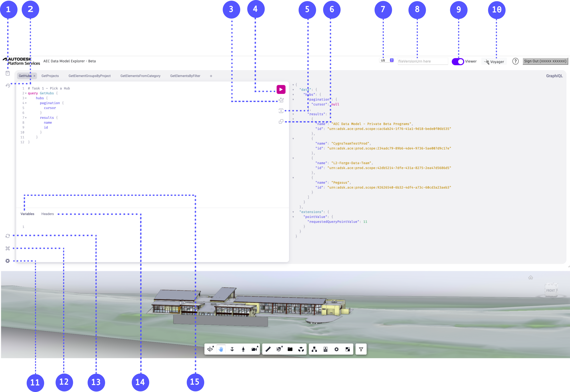
Task: Click the Sign Out button
Action: (x=545, y=61)
